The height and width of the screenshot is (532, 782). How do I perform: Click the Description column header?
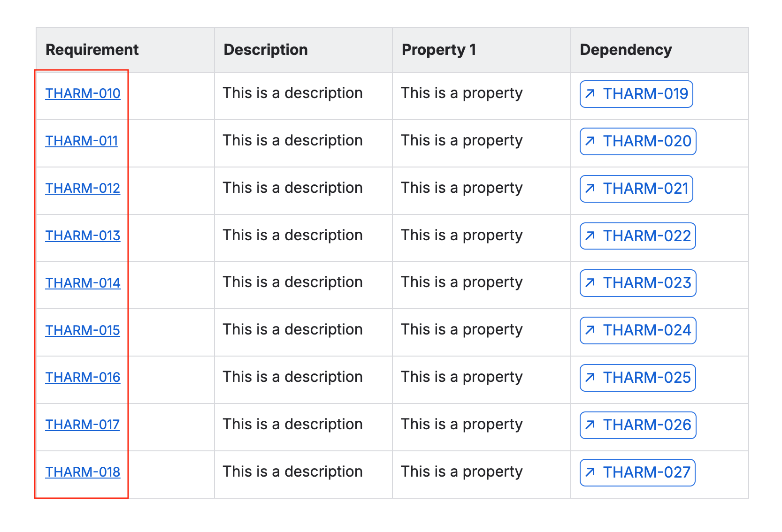coord(266,50)
